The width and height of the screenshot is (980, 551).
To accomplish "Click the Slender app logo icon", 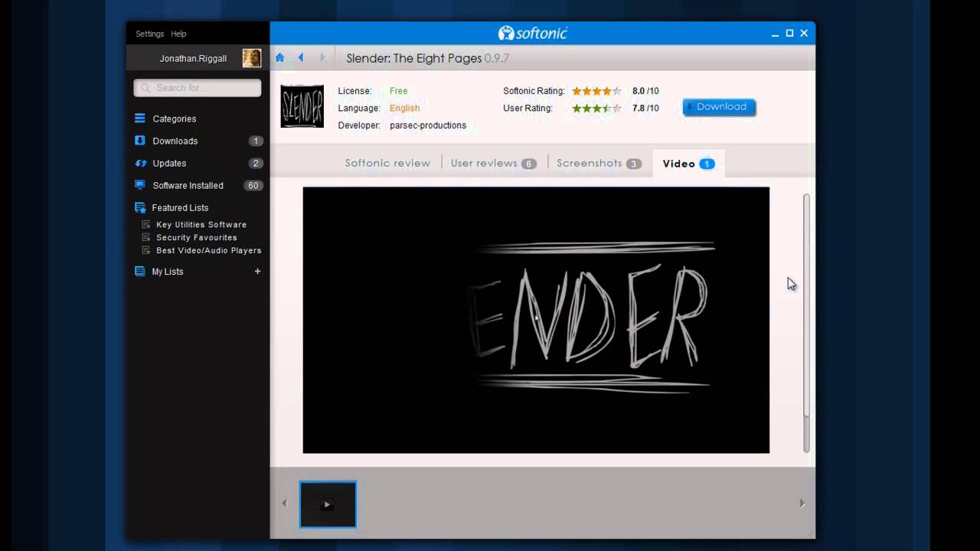I will click(x=302, y=106).
